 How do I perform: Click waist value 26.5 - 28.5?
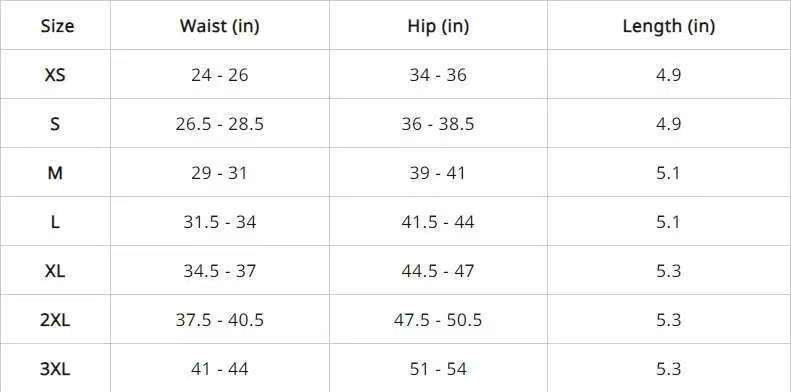click(x=219, y=124)
